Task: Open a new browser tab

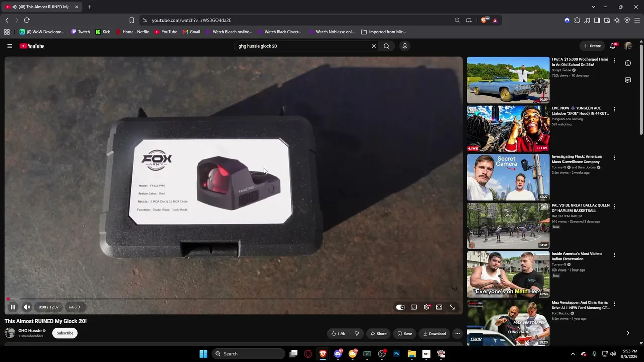Action: [89, 7]
